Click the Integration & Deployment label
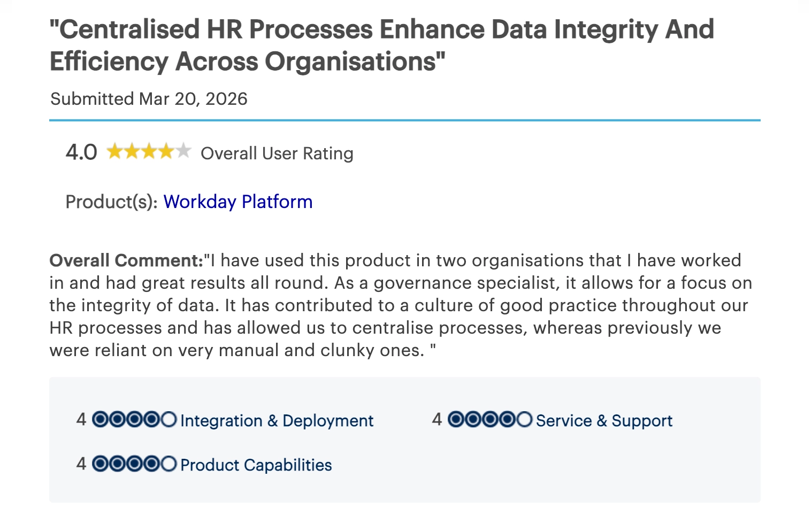The image size is (812, 508). click(277, 421)
